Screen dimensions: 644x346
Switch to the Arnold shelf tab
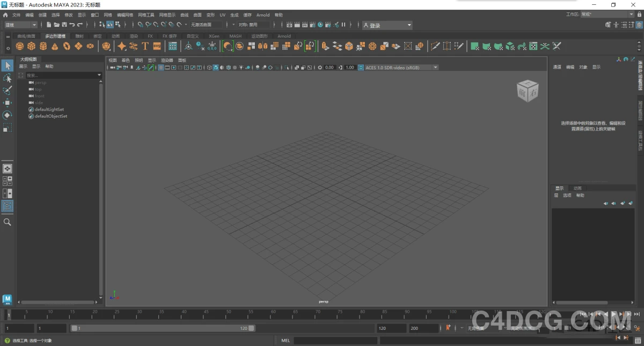click(x=283, y=36)
